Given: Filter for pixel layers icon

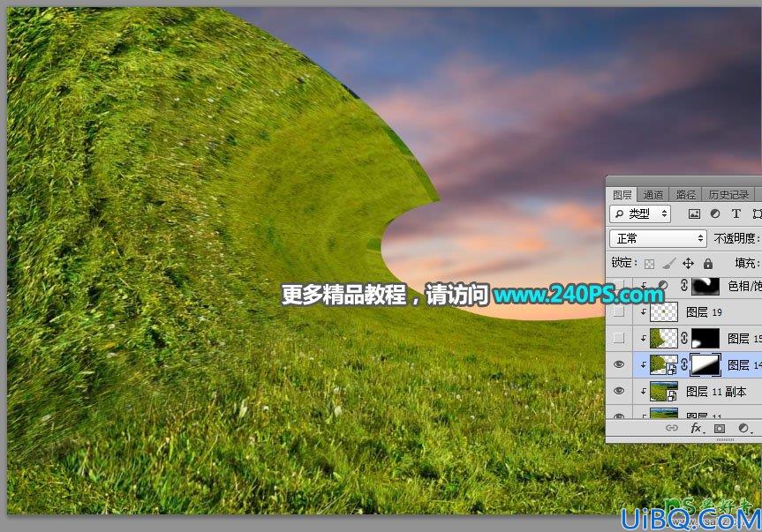Looking at the screenshot, I should tap(694, 214).
